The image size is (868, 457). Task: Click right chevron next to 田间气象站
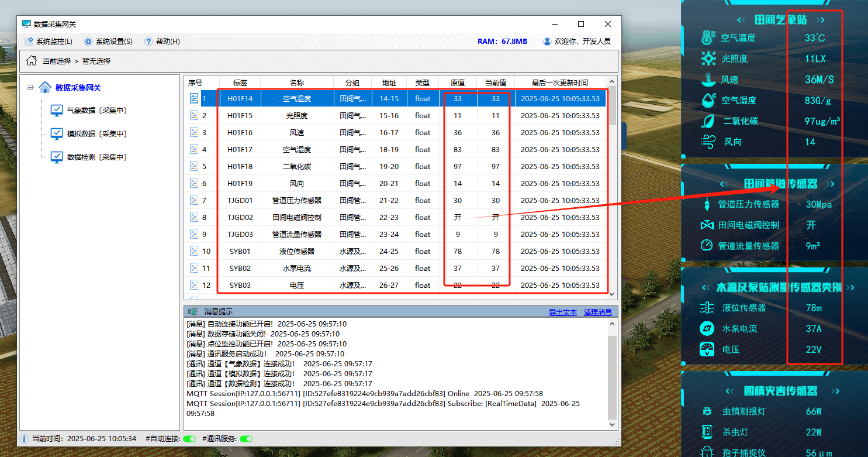(821, 20)
